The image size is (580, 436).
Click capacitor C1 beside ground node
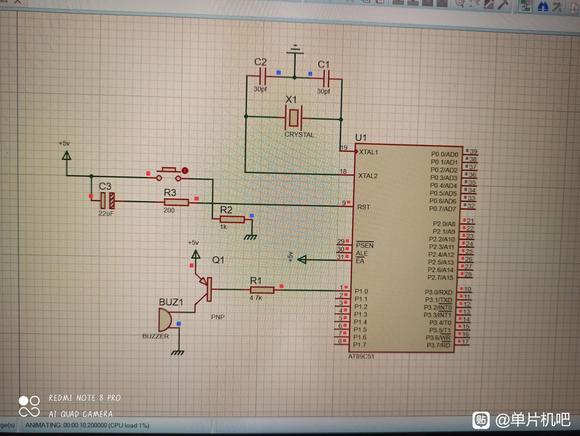[x=326, y=78]
